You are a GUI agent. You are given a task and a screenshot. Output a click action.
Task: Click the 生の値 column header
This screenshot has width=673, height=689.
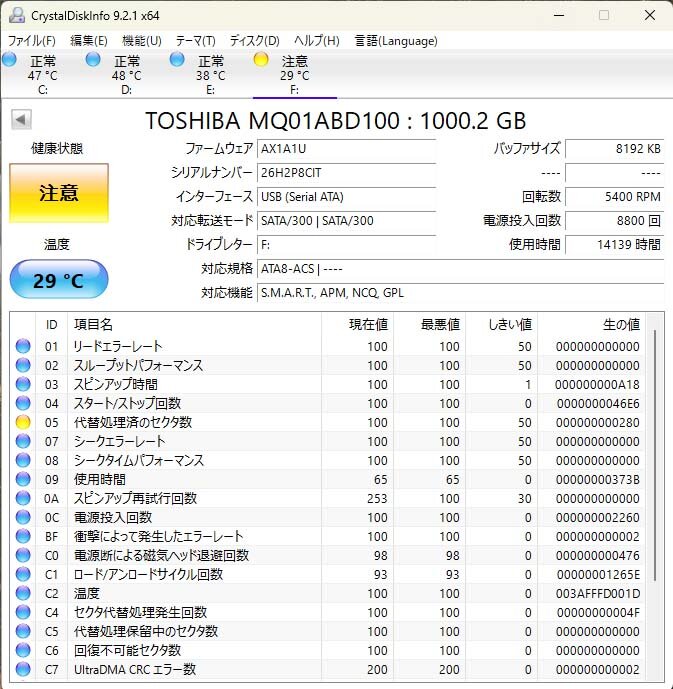point(591,324)
